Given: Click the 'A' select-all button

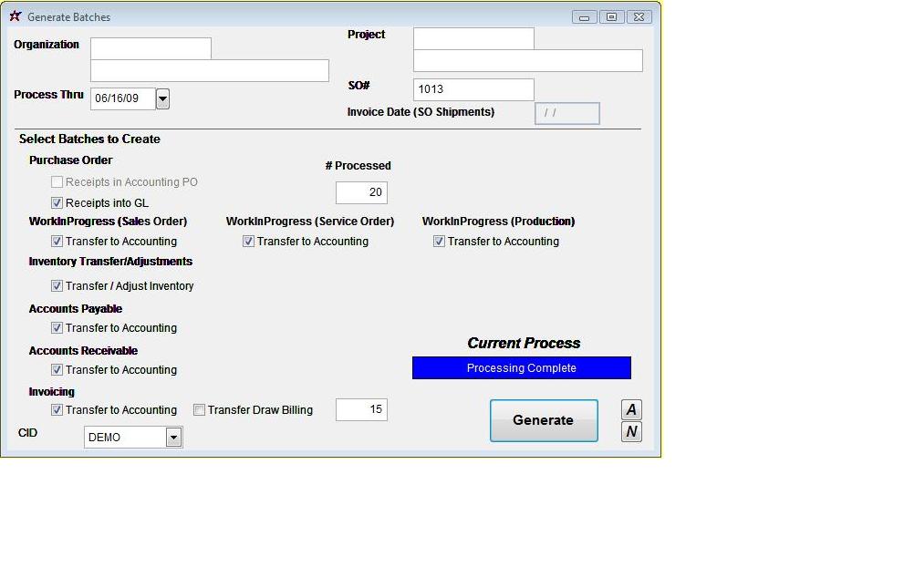Looking at the screenshot, I should coord(631,409).
